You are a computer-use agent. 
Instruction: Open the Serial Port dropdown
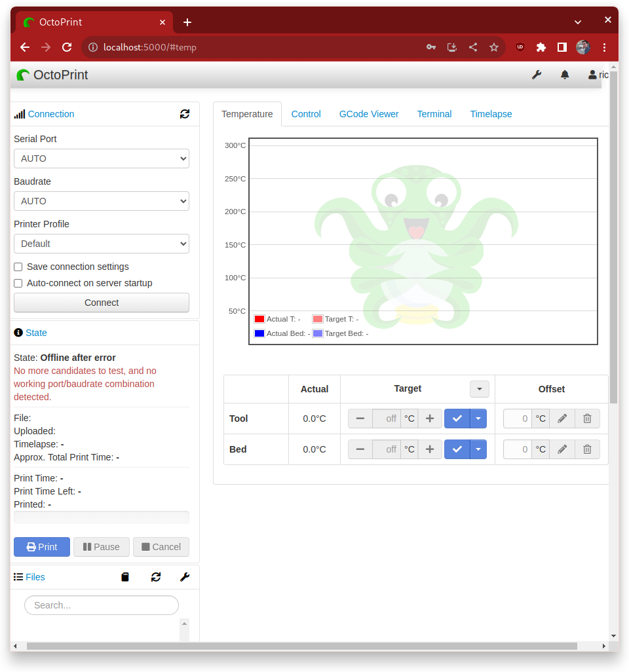(x=102, y=159)
